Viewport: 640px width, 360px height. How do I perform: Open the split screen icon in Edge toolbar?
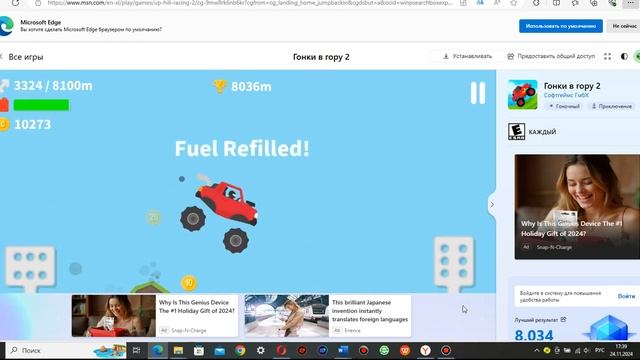(x=556, y=3)
